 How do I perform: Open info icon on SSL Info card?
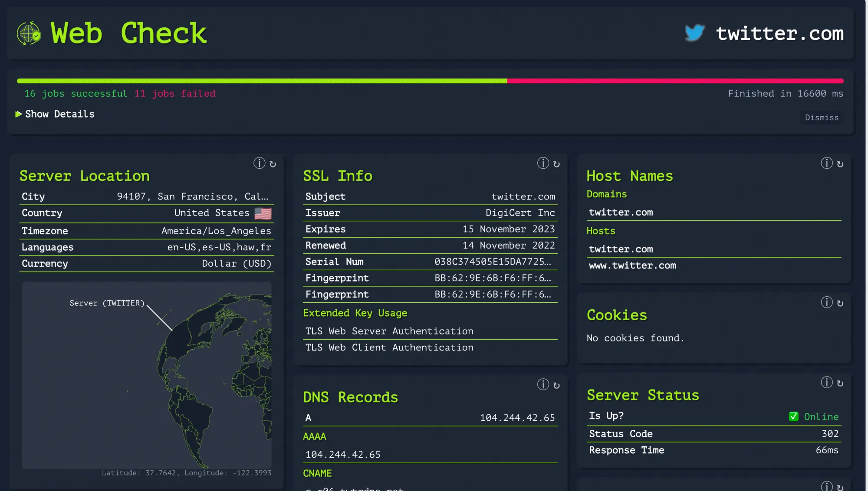pos(543,163)
